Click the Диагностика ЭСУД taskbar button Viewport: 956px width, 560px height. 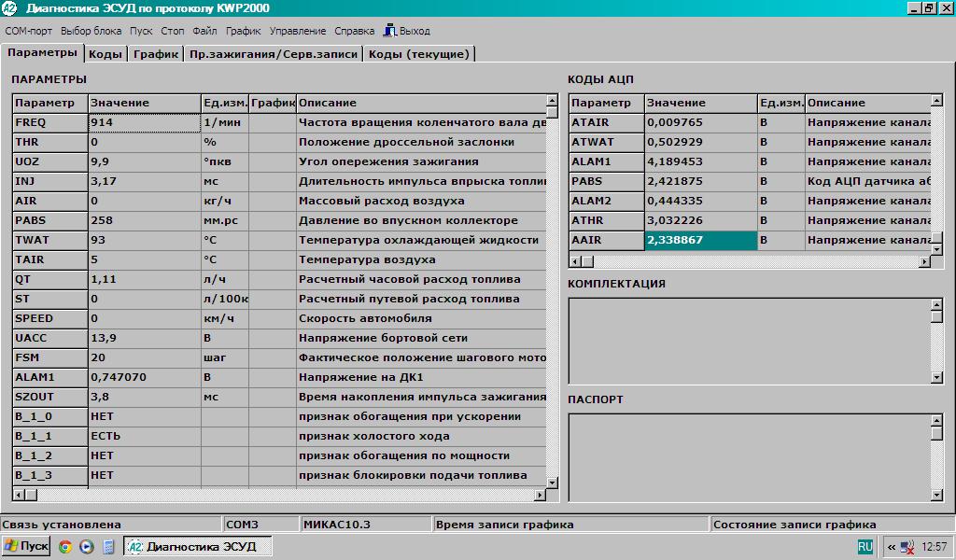pos(191,546)
